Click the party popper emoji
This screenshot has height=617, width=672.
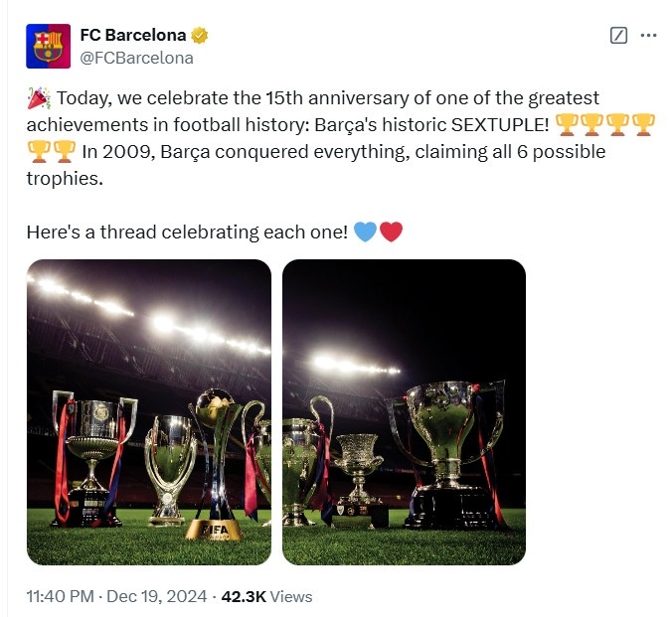[x=39, y=98]
